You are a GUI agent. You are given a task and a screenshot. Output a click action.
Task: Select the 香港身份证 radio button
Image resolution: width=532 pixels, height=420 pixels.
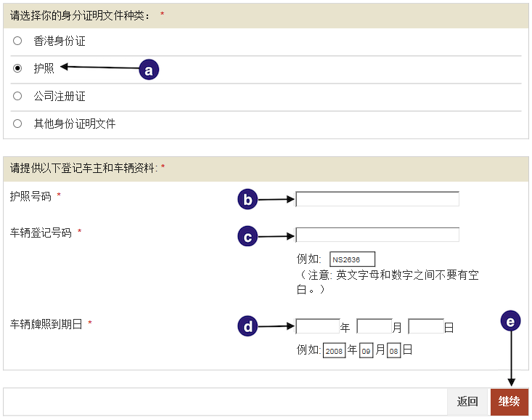[x=17, y=41]
